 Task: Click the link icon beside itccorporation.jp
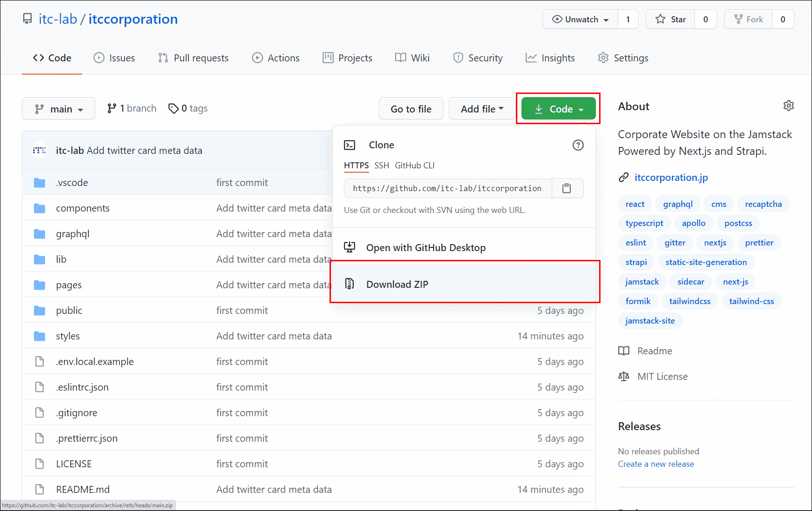pyautogui.click(x=624, y=178)
